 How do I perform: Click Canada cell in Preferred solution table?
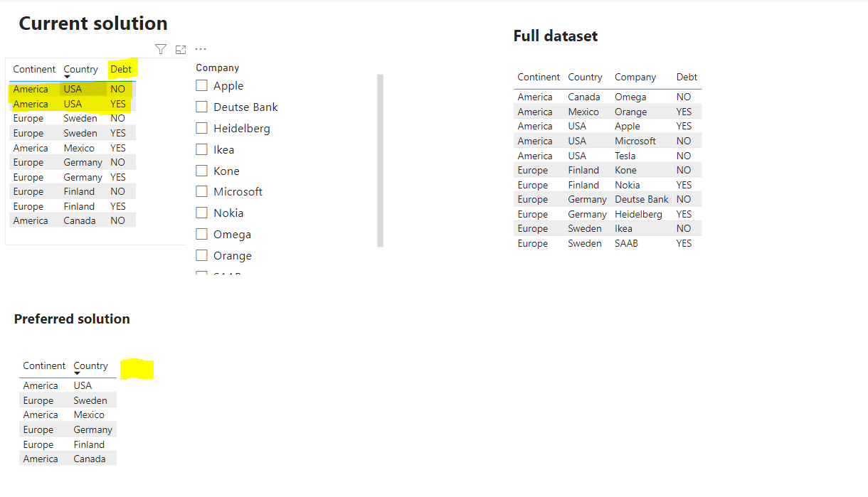pos(90,459)
